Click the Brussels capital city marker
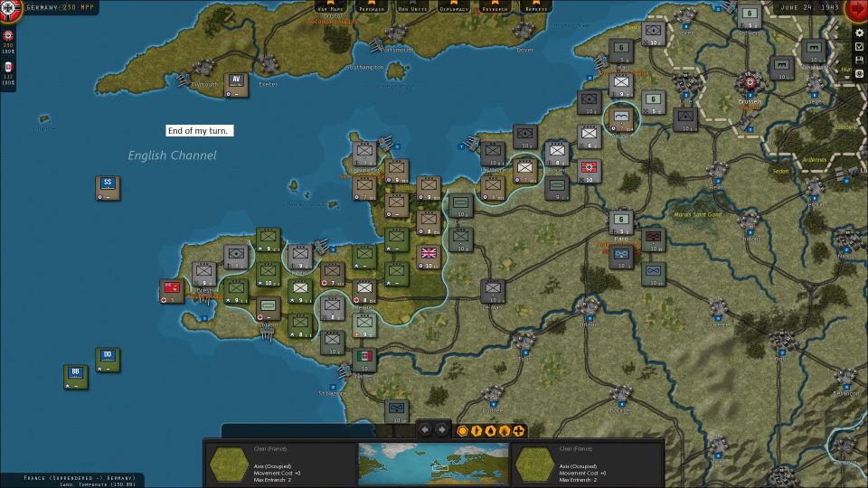868x488 pixels. click(x=750, y=83)
